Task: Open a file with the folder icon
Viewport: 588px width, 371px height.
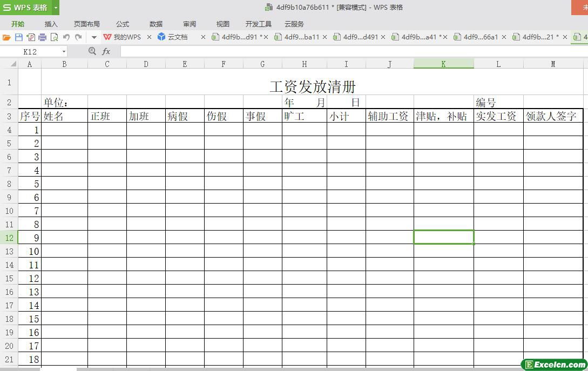Action: [6, 37]
